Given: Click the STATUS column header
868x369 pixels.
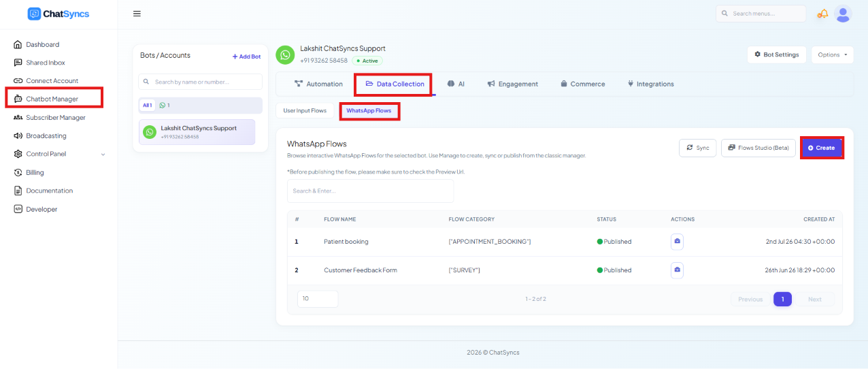Looking at the screenshot, I should [x=606, y=219].
